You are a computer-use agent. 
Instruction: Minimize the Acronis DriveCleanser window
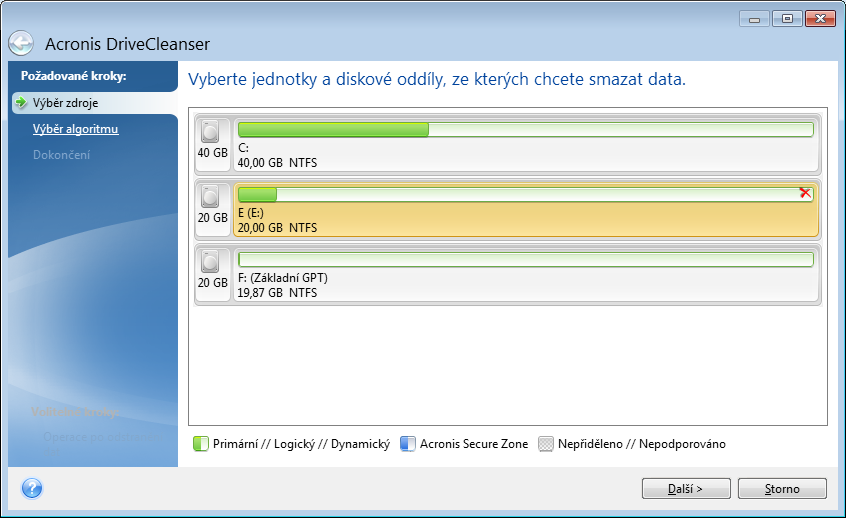pos(754,19)
